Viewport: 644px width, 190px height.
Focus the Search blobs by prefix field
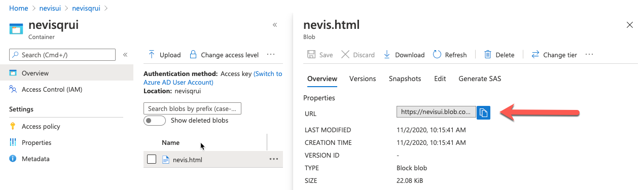(x=193, y=108)
